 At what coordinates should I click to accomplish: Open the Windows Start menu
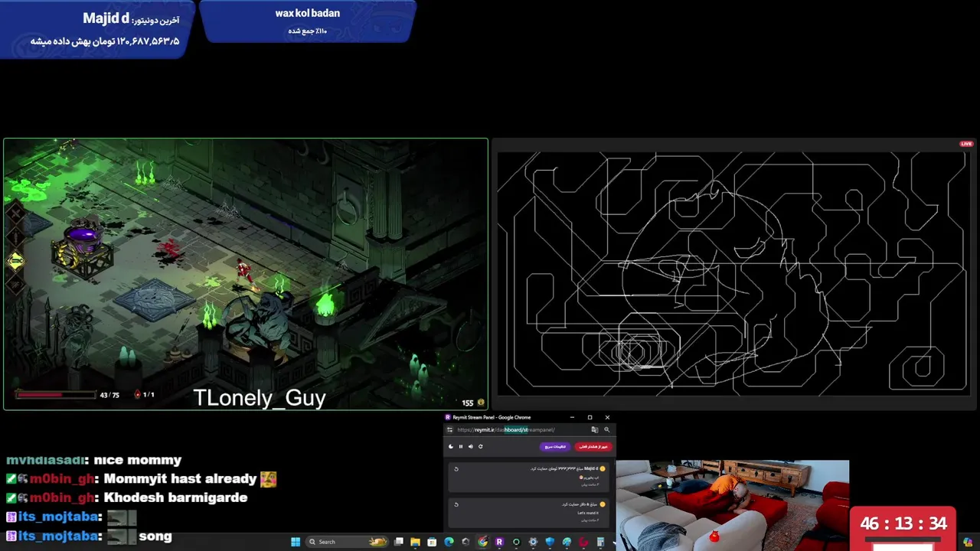pyautogui.click(x=296, y=542)
